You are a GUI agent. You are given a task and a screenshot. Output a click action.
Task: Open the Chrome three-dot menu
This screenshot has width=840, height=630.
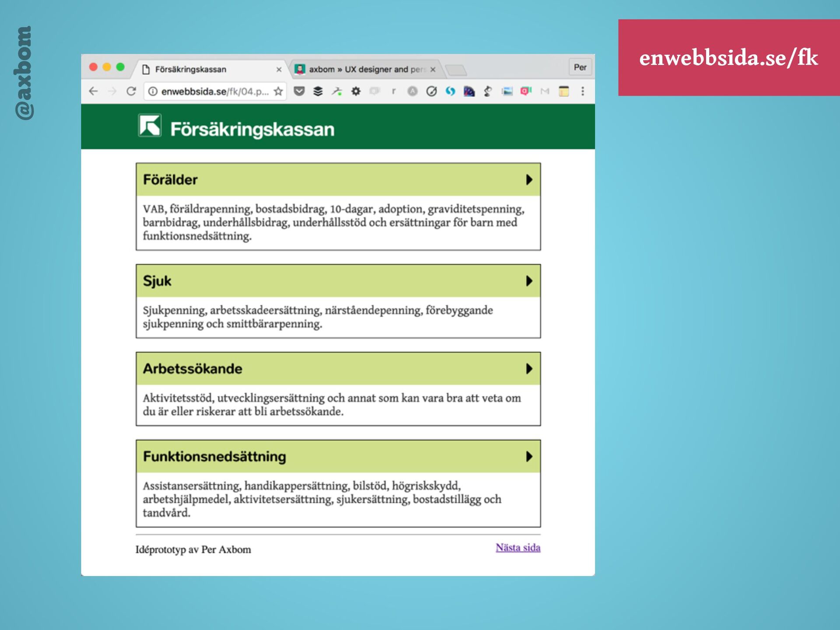tap(583, 91)
